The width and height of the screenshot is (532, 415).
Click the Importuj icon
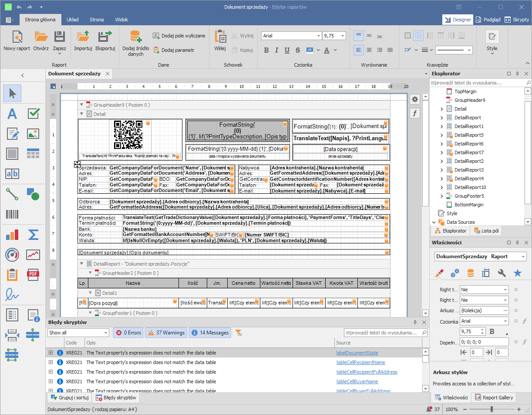click(x=83, y=37)
